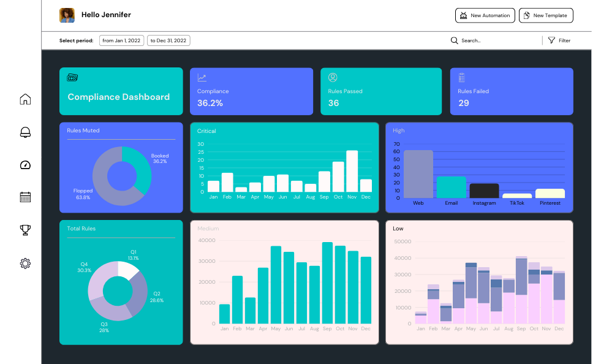
Task: Click the November bar in Critical chart
Action: click(x=352, y=172)
